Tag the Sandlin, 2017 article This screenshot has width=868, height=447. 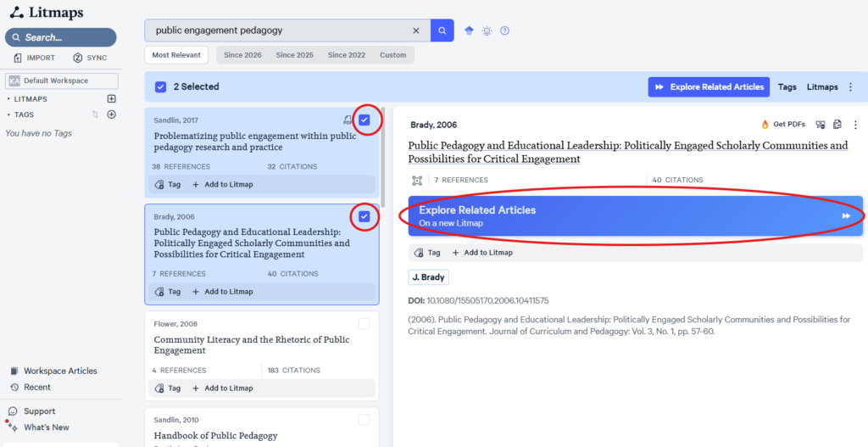coord(168,184)
